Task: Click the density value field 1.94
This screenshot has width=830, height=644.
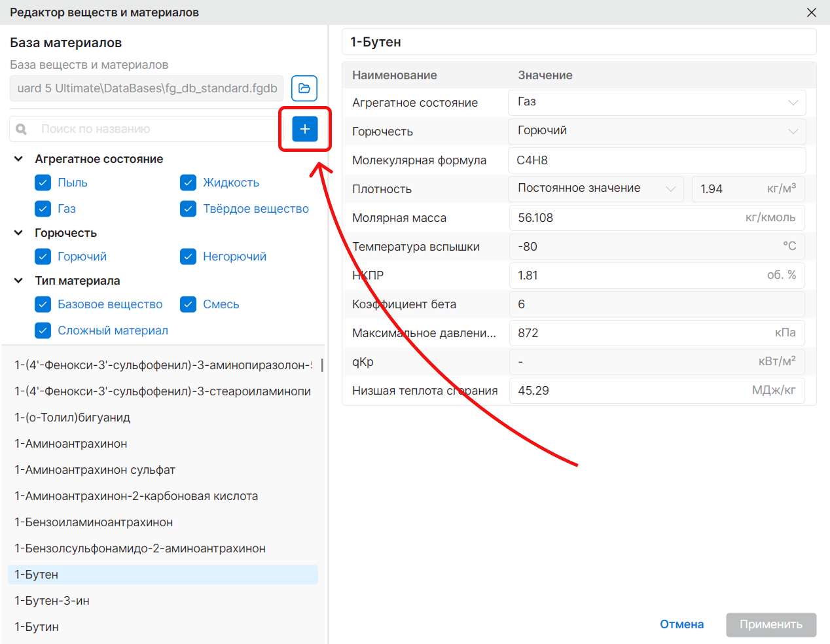Action: (x=748, y=189)
